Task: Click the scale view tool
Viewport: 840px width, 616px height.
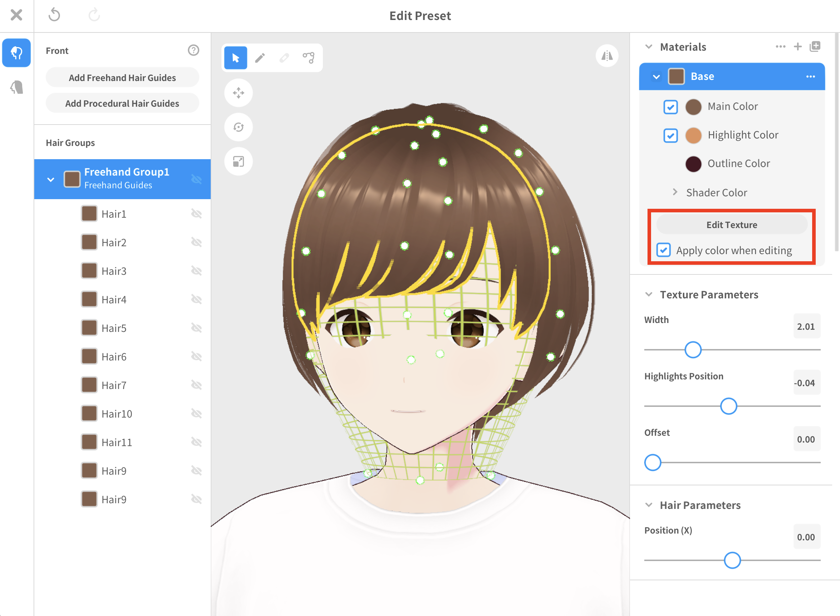Action: click(x=239, y=161)
